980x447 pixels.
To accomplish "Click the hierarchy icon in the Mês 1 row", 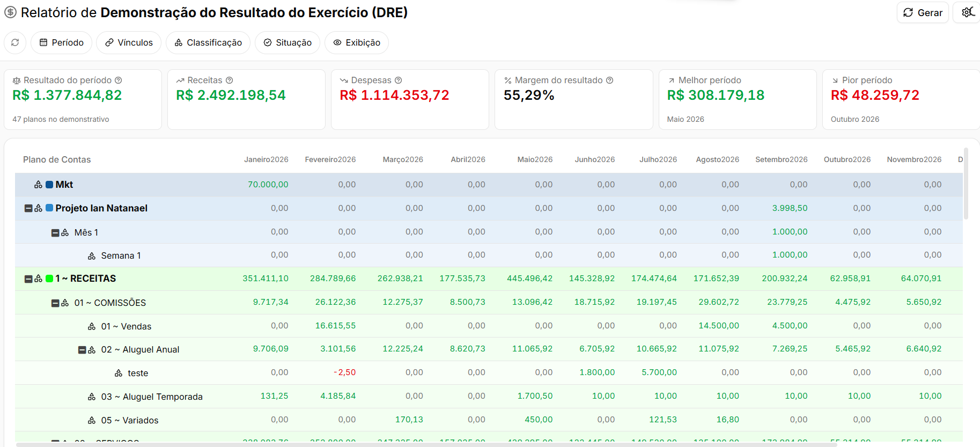I will click(65, 232).
